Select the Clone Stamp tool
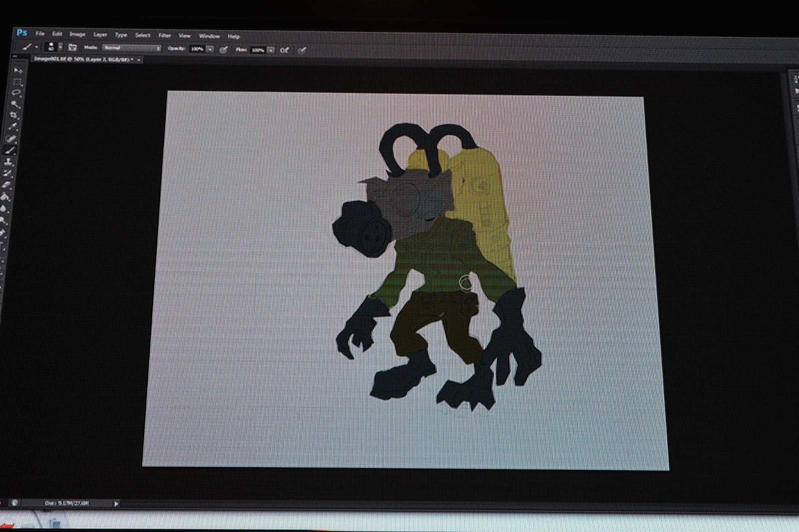This screenshot has height=532, width=799. pyautogui.click(x=9, y=162)
